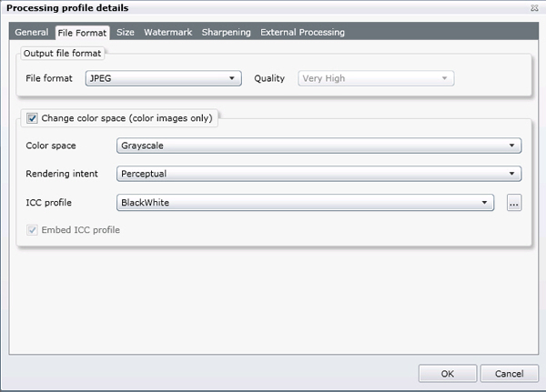Screen dimensions: 546x392
Task: Switch to the General tab
Action: pyautogui.click(x=32, y=33)
